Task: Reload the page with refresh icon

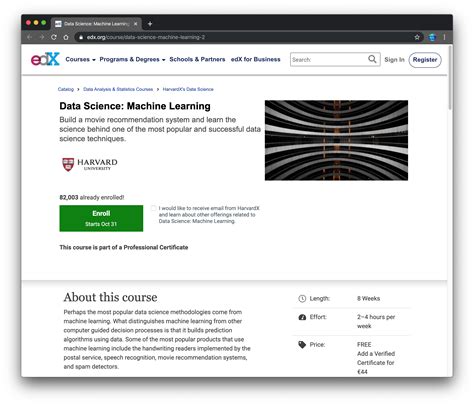Action: 54,37
